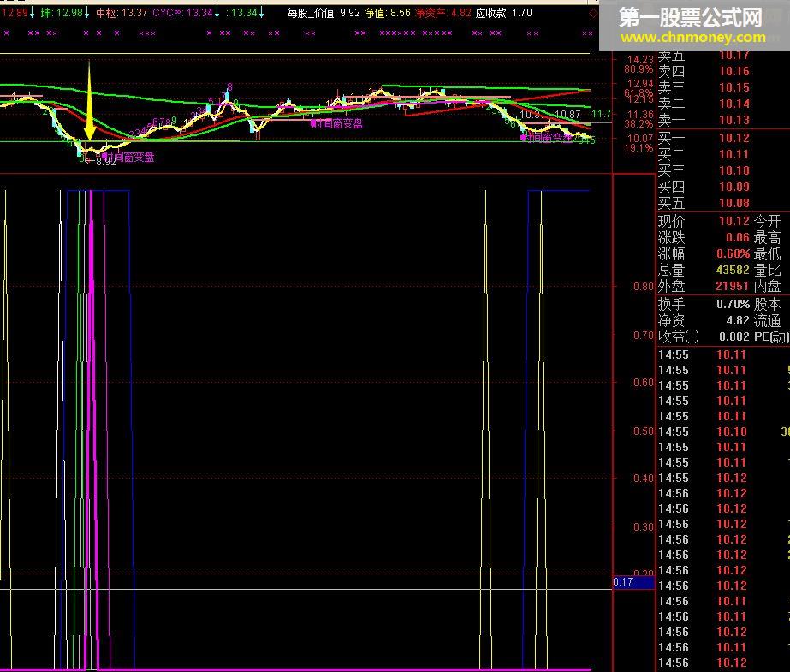Image resolution: width=790 pixels, height=672 pixels.
Task: Select the 买二 bid row at 10.11
Action: [x=723, y=154]
